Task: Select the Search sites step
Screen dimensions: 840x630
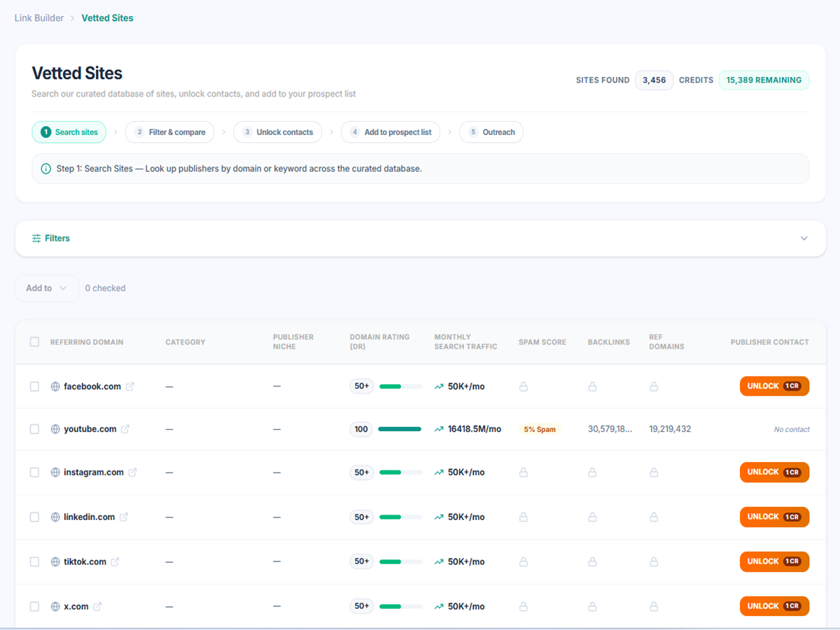Action: pos(69,132)
